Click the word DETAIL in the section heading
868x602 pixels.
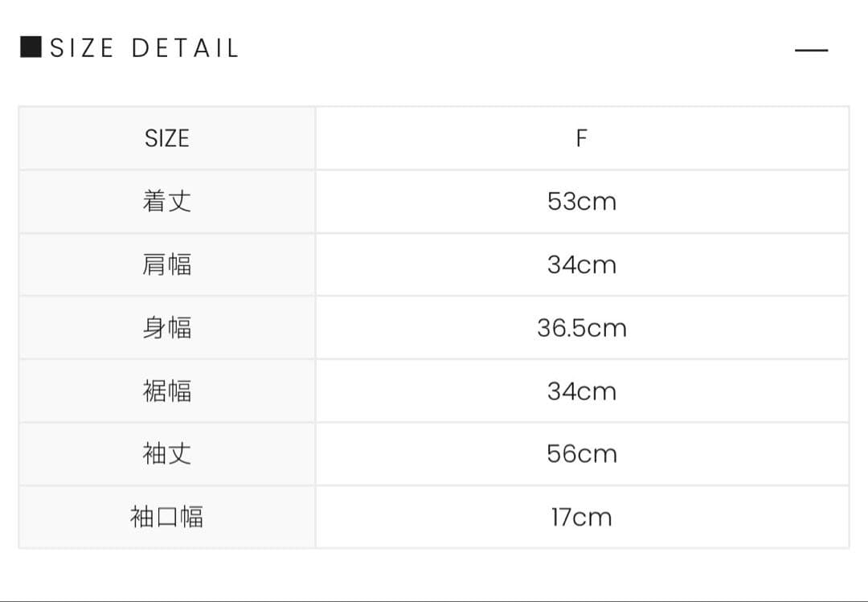point(185,48)
